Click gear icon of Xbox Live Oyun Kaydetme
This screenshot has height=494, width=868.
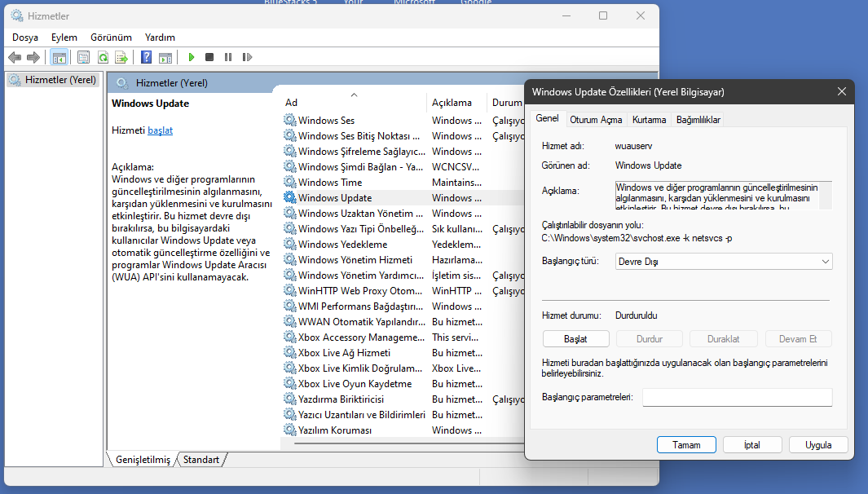(289, 383)
